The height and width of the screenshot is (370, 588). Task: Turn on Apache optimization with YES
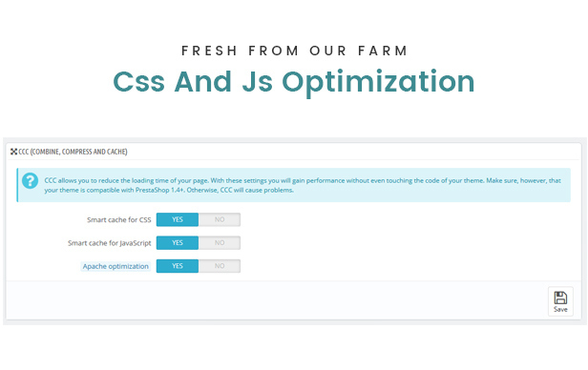(x=178, y=266)
